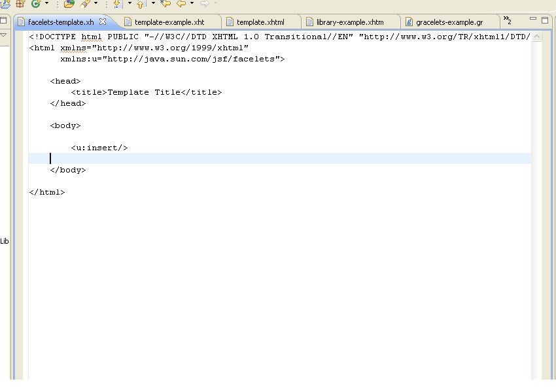
Task: Click the Last Edit Location icon
Action: click(165, 4)
